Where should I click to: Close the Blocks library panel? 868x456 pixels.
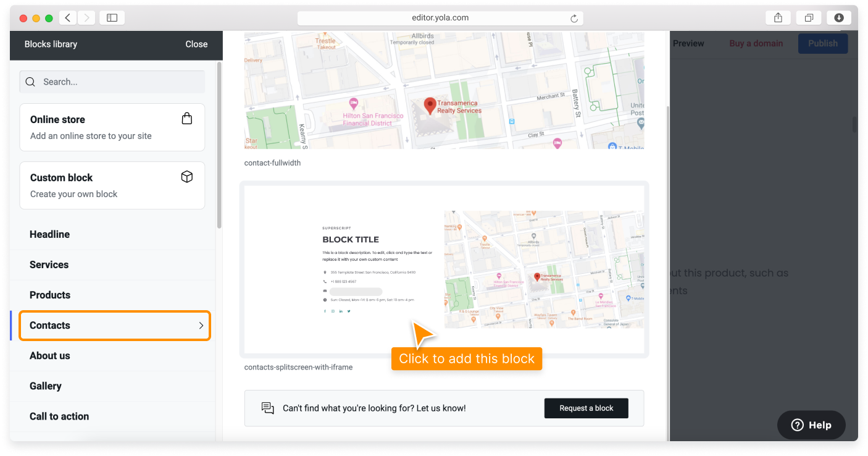click(196, 44)
